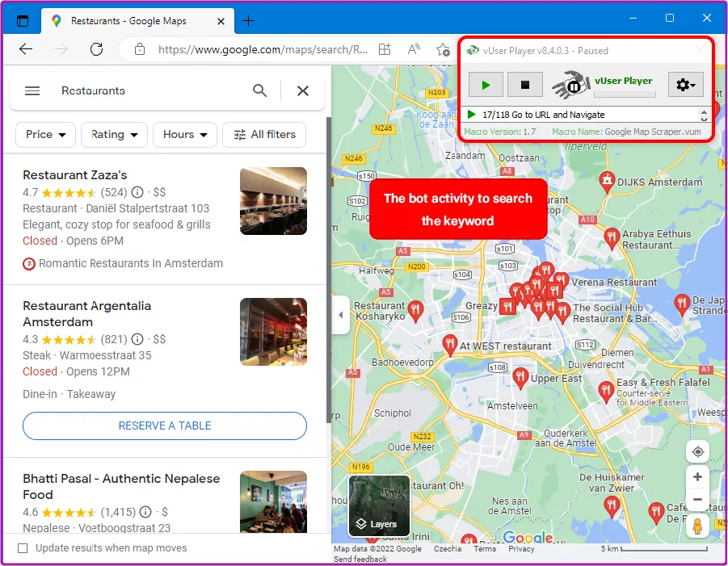Screen dimensions: 728x566
Task: Click the address bar URL
Action: [263, 49]
